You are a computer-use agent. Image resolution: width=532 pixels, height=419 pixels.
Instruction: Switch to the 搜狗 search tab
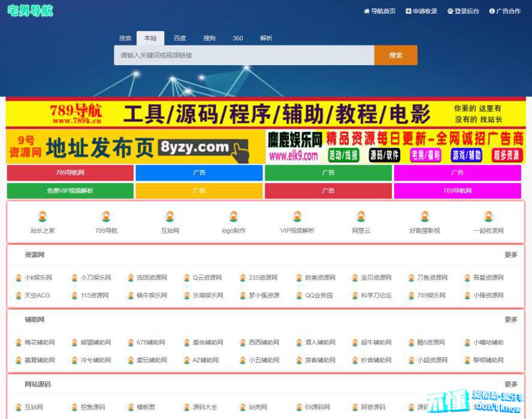pos(209,38)
